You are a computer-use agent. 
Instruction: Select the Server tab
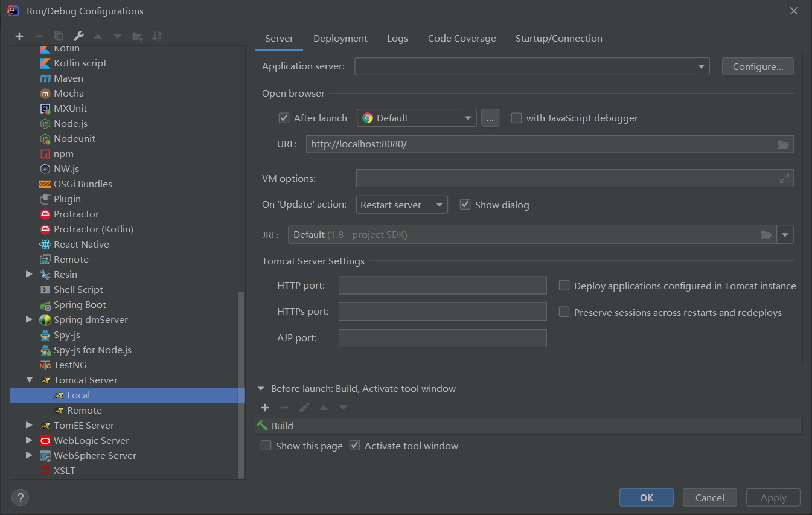point(279,38)
